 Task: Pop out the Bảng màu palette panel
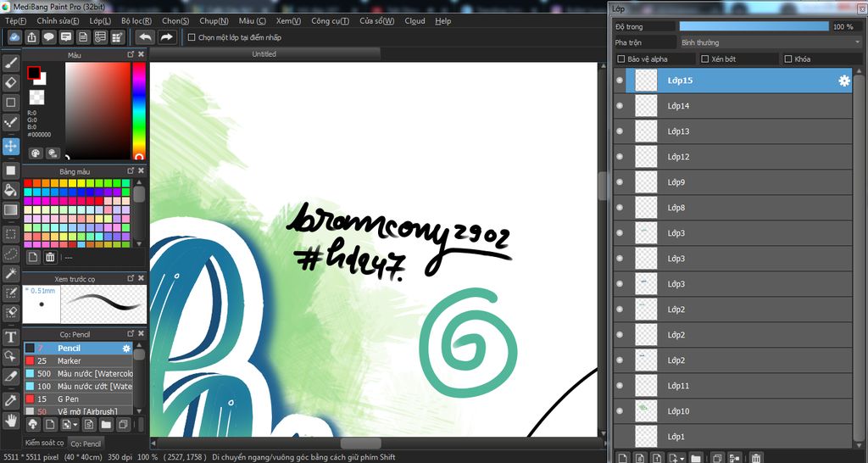click(131, 171)
